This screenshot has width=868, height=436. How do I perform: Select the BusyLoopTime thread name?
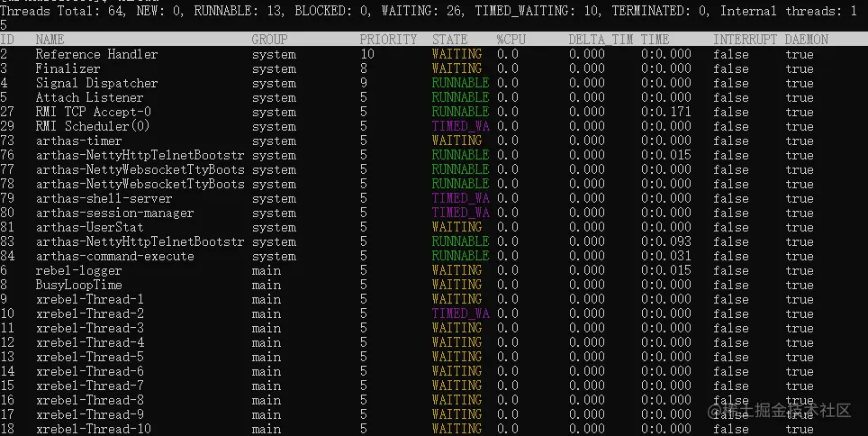pos(78,285)
